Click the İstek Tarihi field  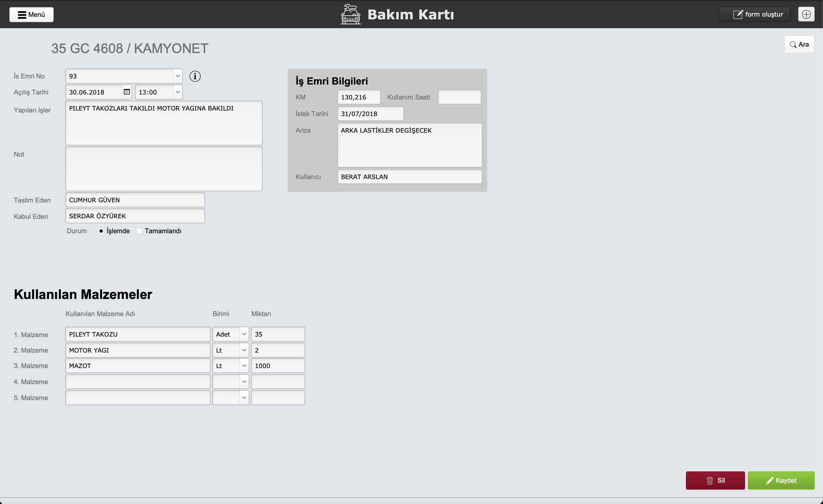[x=370, y=114]
